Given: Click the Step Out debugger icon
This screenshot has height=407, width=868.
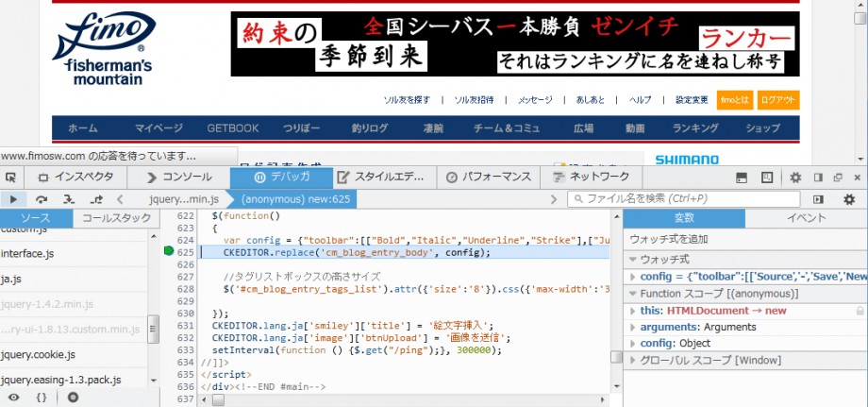Looking at the screenshot, I should (96, 199).
